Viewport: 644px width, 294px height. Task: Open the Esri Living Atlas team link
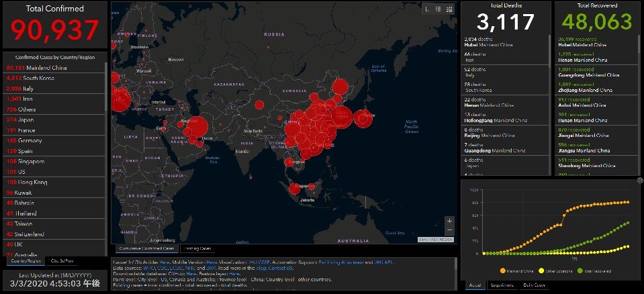click(341, 262)
